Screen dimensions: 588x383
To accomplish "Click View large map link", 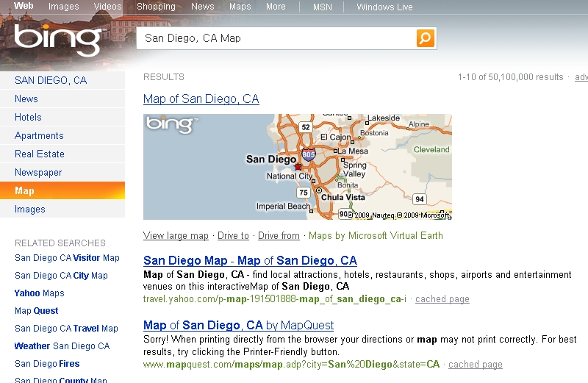I will click(176, 235).
